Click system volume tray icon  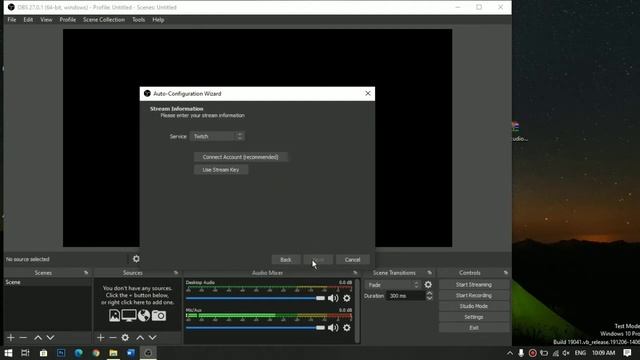pos(566,353)
